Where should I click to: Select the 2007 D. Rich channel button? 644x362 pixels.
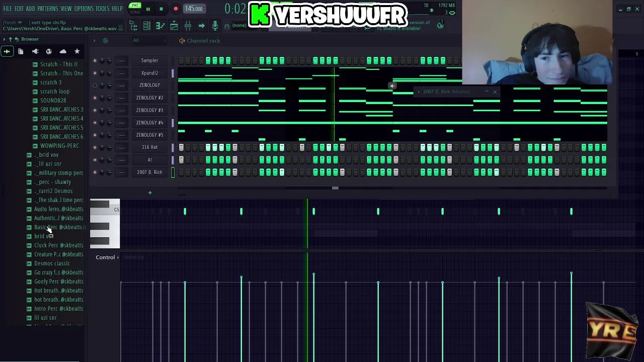(x=149, y=172)
